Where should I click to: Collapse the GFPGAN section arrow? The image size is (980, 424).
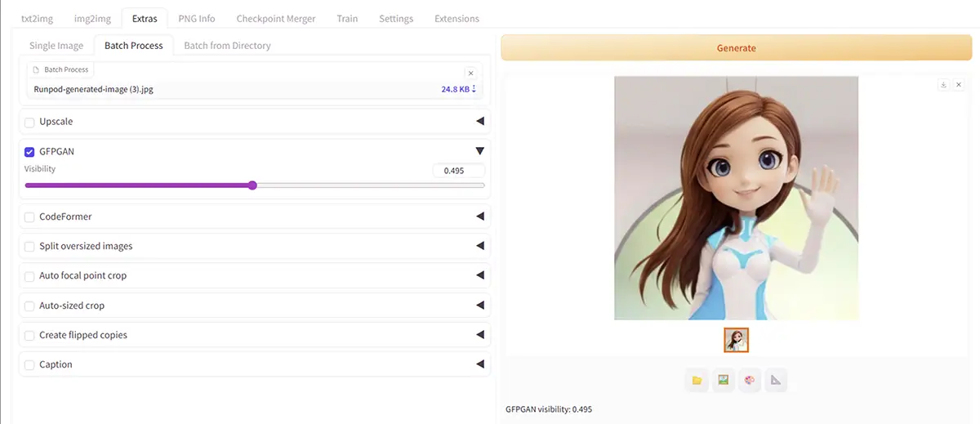click(479, 151)
